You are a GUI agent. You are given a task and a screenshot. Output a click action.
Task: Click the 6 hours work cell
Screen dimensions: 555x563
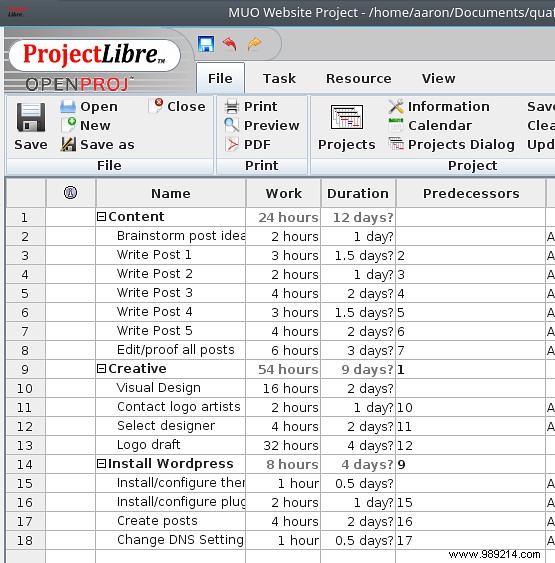(x=283, y=350)
